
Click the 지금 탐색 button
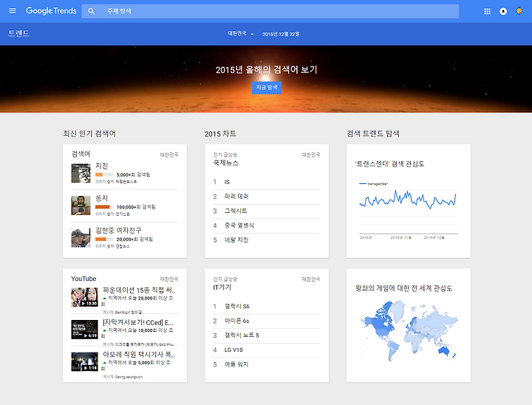[266, 88]
